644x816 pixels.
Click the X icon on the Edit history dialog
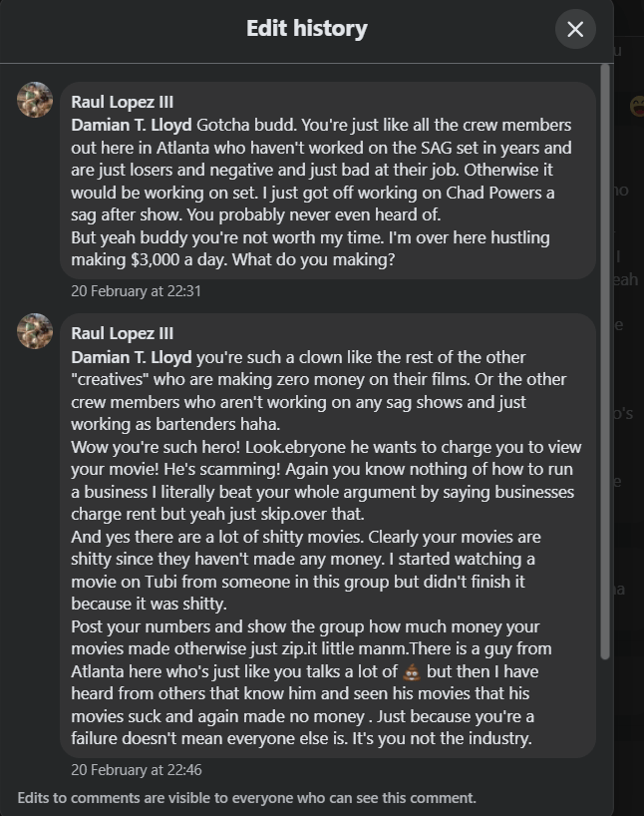click(x=575, y=29)
